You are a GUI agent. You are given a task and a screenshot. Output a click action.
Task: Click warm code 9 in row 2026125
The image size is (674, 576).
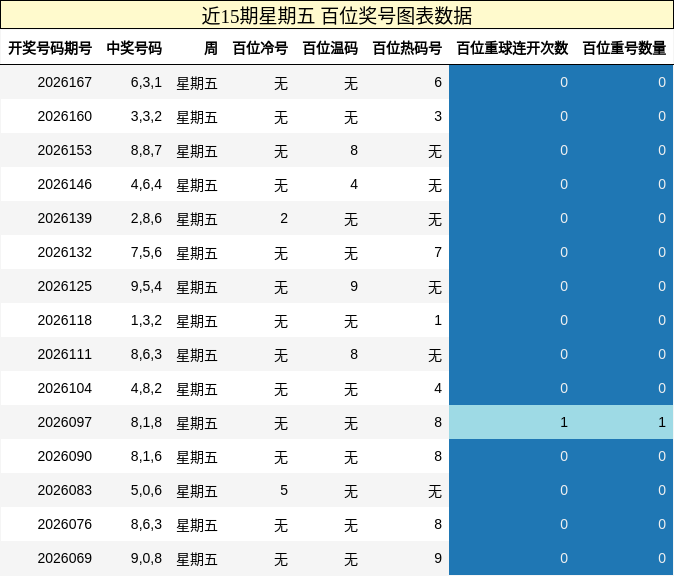tap(354, 286)
